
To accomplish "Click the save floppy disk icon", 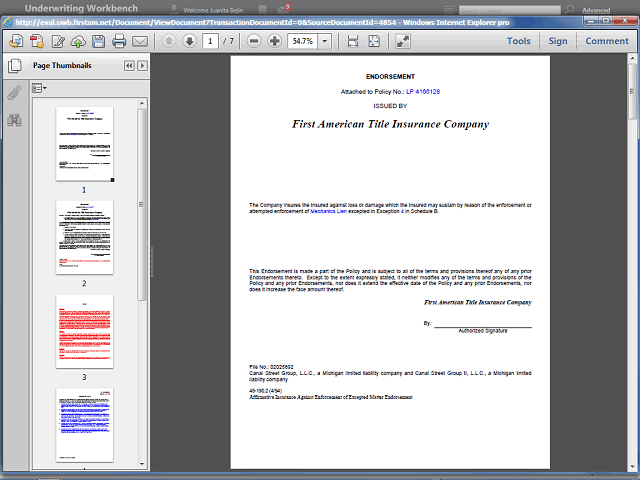I will click(98, 41).
